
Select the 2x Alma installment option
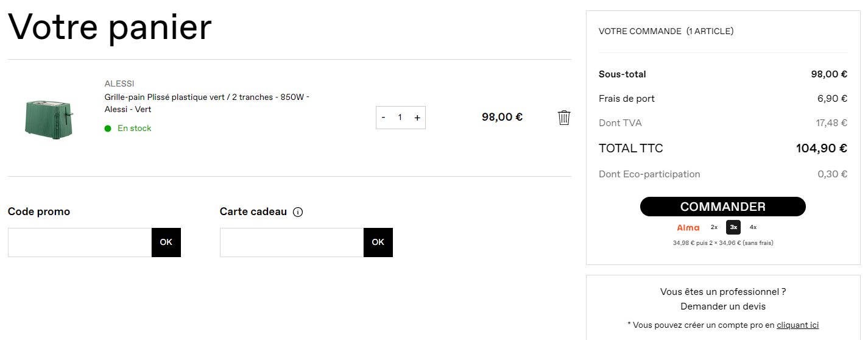[x=714, y=227]
